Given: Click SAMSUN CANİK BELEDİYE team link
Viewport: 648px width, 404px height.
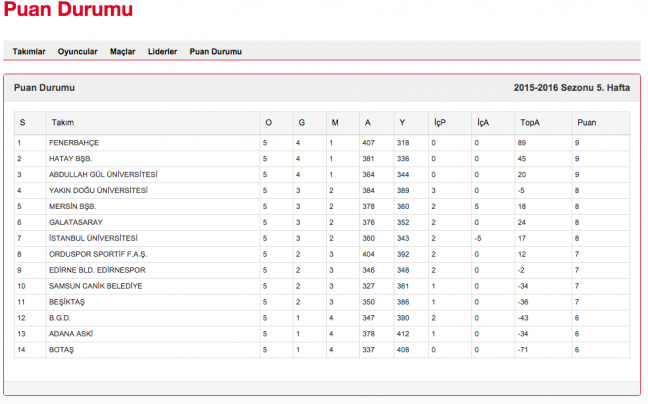Looking at the screenshot, I should [x=95, y=286].
